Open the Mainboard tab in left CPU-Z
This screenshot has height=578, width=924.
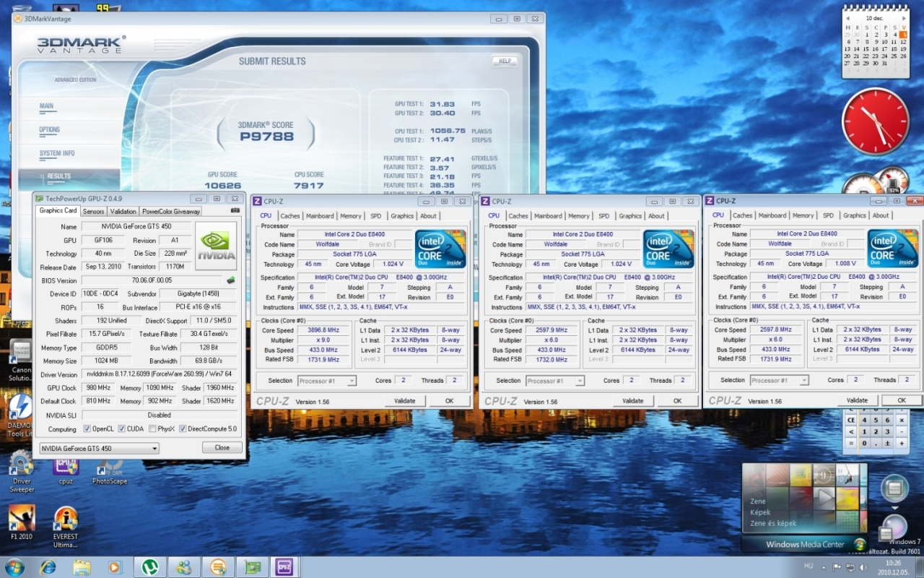[x=320, y=216]
